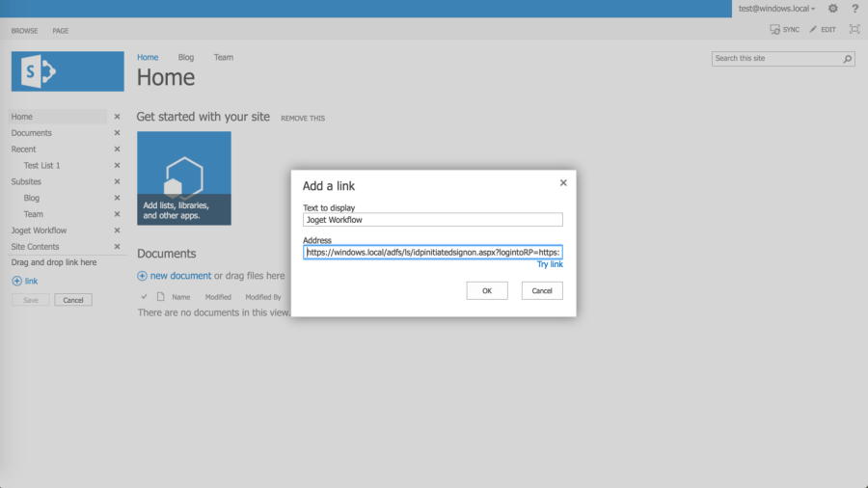868x488 pixels.
Task: Toggle the focus on content icon
Action: [854, 30]
